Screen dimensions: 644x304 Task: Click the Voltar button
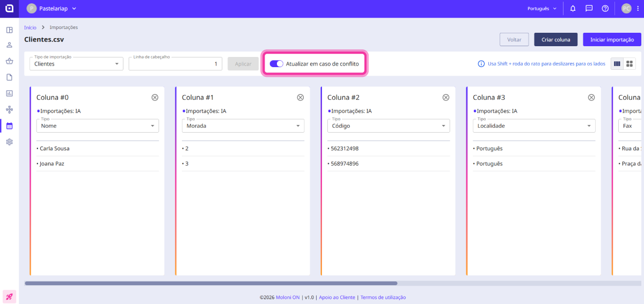click(514, 40)
